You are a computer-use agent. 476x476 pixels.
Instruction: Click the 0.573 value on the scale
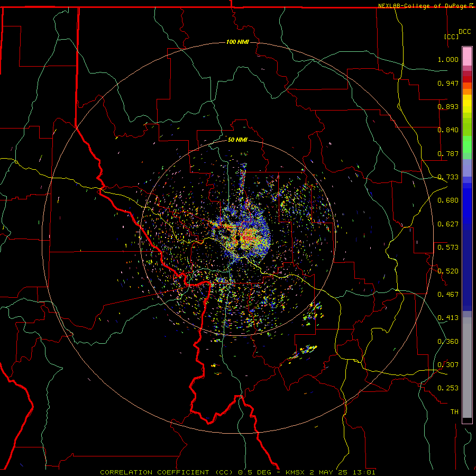click(448, 248)
